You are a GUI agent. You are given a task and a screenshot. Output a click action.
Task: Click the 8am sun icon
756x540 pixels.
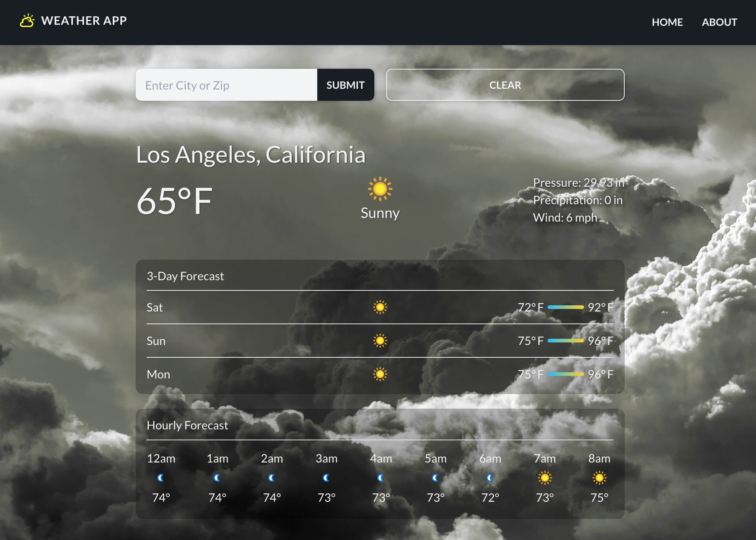pyautogui.click(x=599, y=478)
